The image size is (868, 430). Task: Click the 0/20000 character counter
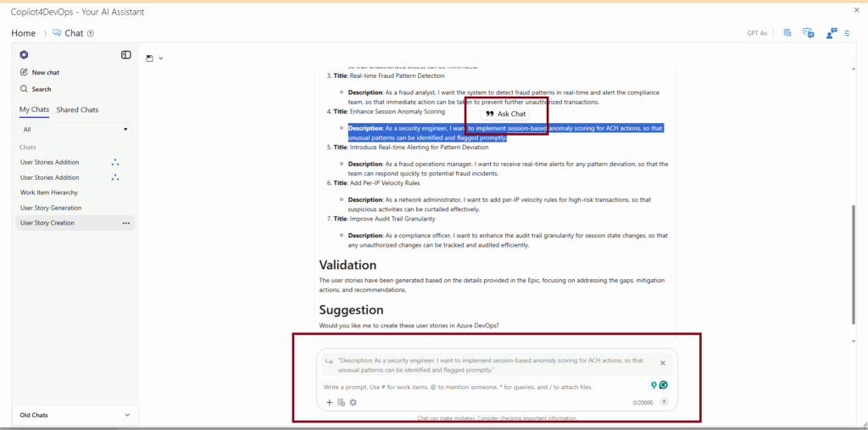pyautogui.click(x=643, y=403)
